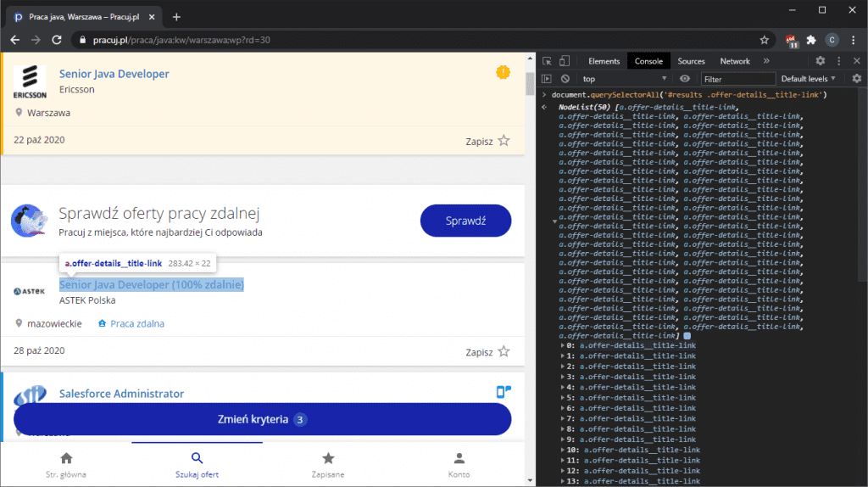Open Senior Java Developer (100% zdalnie) link
868x487 pixels.
(152, 285)
